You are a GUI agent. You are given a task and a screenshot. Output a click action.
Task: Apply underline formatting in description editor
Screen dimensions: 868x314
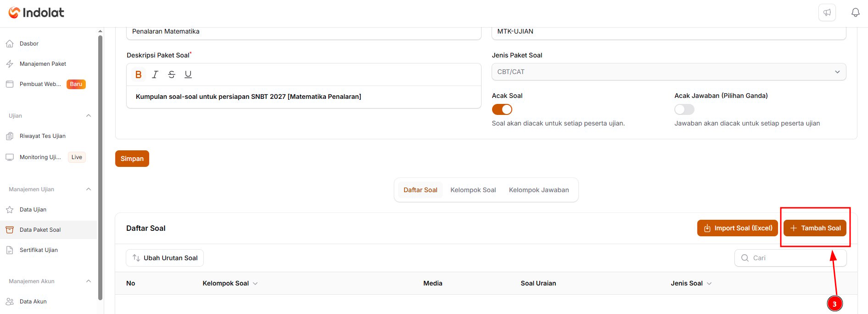pos(188,74)
